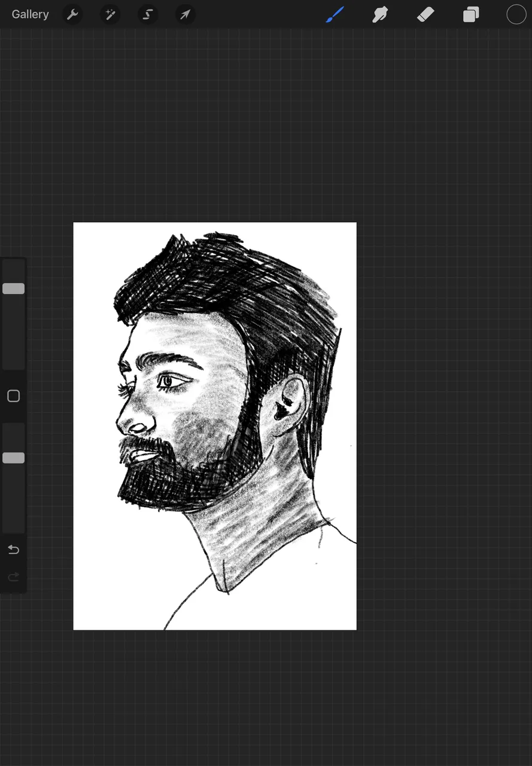Tap the portrait drawing canvas
Viewport: 532px width, 766px height.
[215, 426]
